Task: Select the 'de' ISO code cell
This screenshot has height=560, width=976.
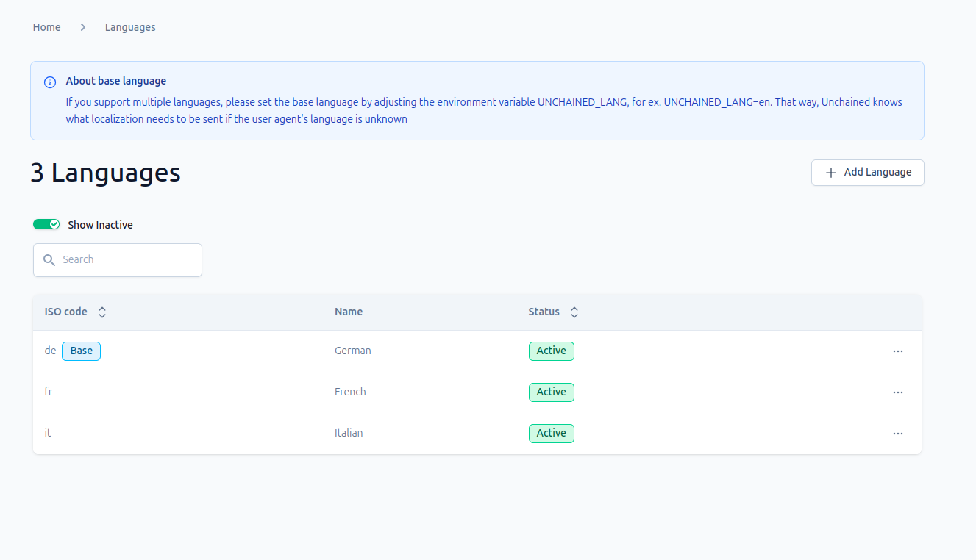Action: [x=50, y=351]
